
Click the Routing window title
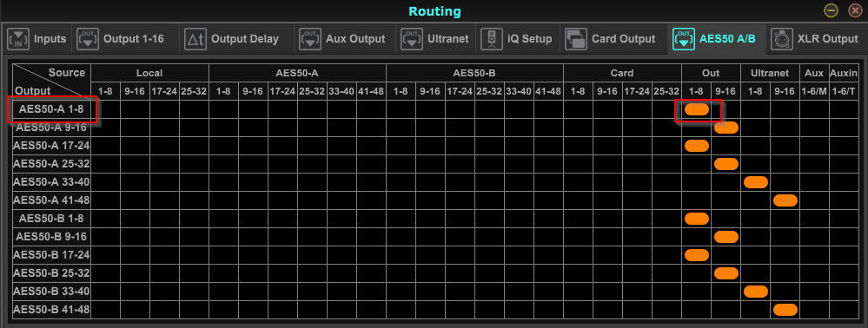pyautogui.click(x=434, y=11)
